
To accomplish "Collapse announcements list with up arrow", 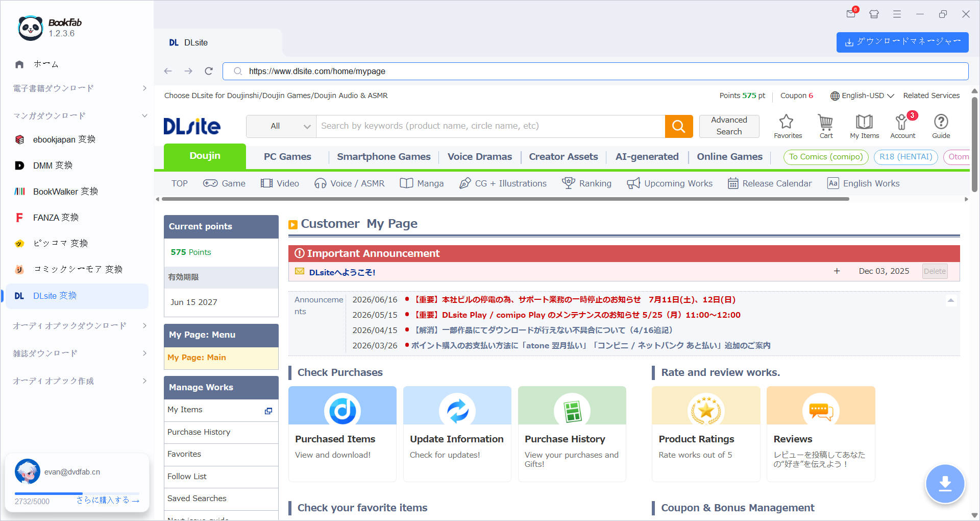I will click(x=950, y=300).
